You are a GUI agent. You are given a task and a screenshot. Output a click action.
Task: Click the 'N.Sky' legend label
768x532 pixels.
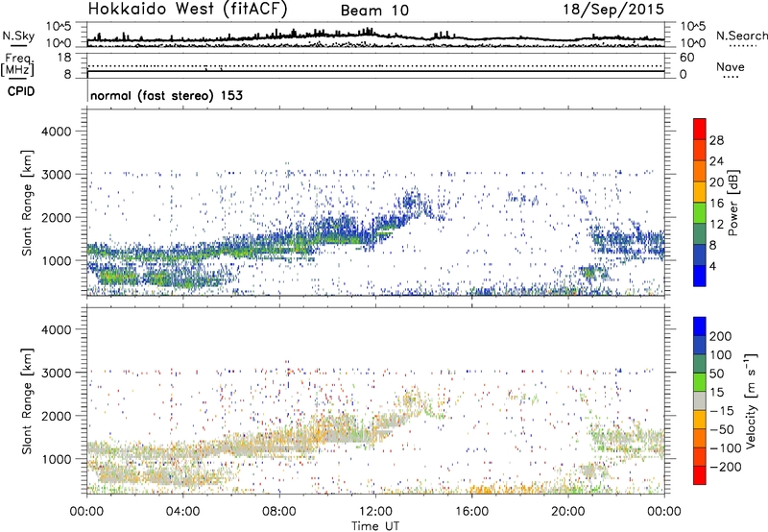tap(18, 36)
